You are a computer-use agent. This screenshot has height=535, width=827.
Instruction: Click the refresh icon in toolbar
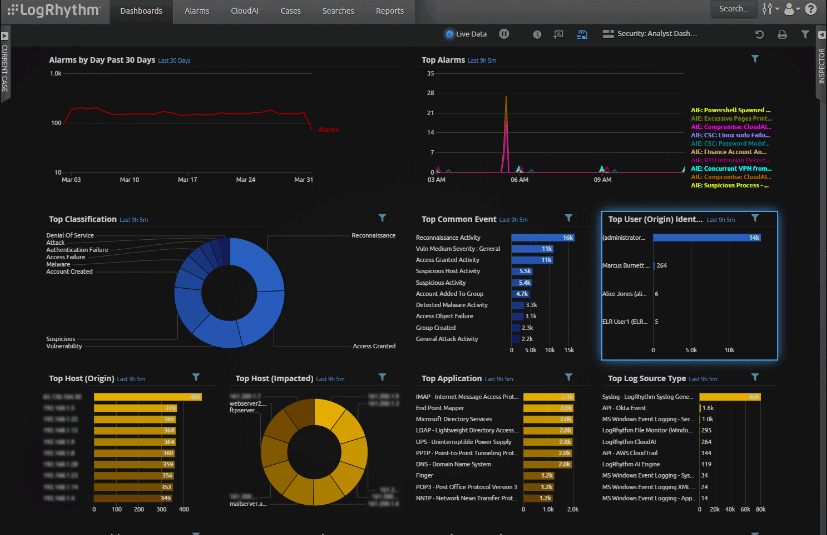point(759,34)
